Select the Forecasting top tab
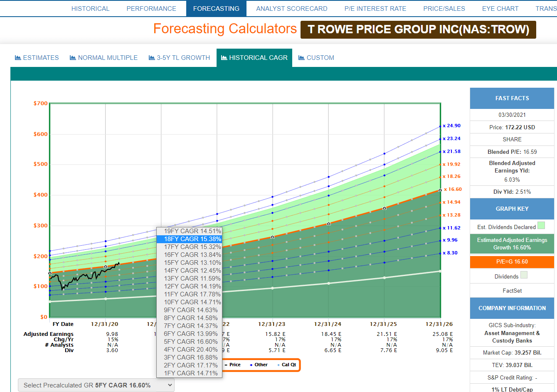The width and height of the screenshot is (557, 392). 216,8
